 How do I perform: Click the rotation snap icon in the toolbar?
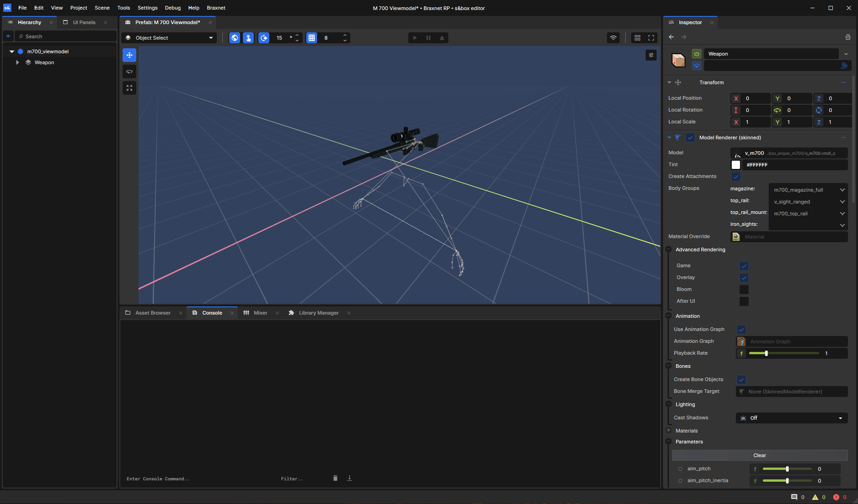(x=264, y=38)
